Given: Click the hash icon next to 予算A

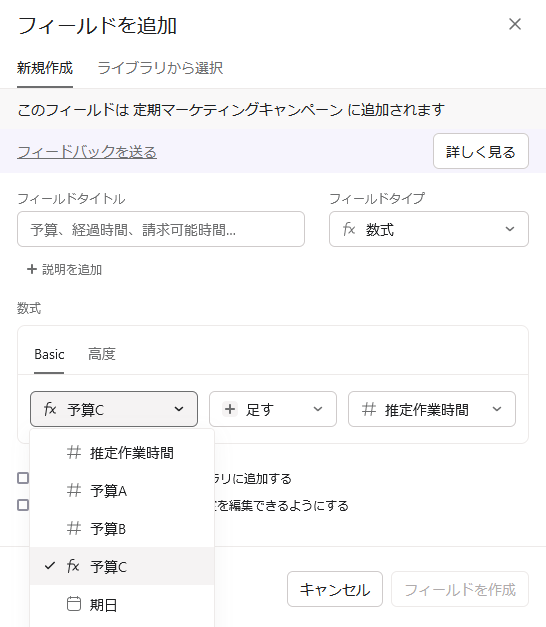Looking at the screenshot, I should (74, 490).
